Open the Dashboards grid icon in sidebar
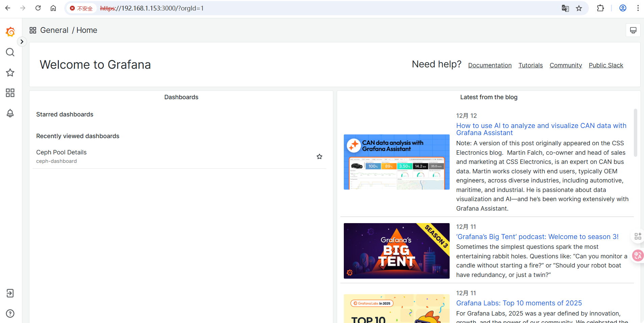644x323 pixels. [10, 93]
